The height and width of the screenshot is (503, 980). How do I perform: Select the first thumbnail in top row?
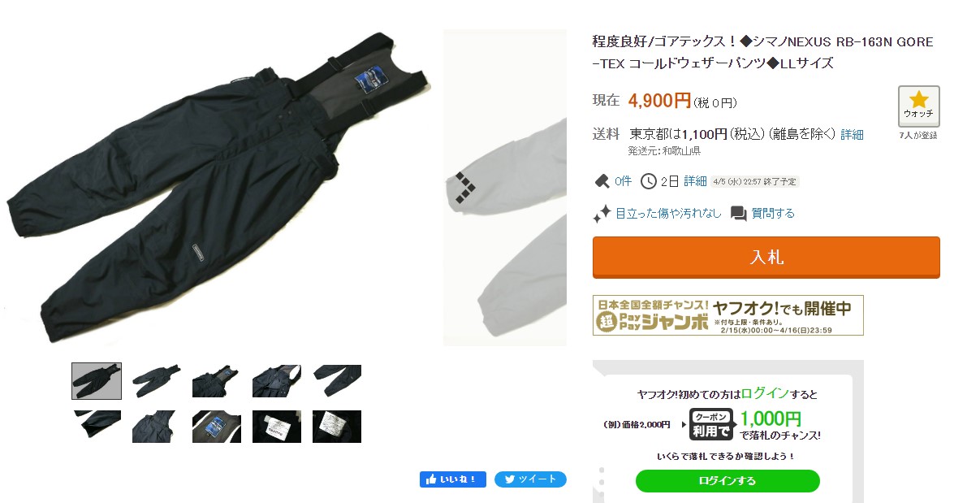97,381
